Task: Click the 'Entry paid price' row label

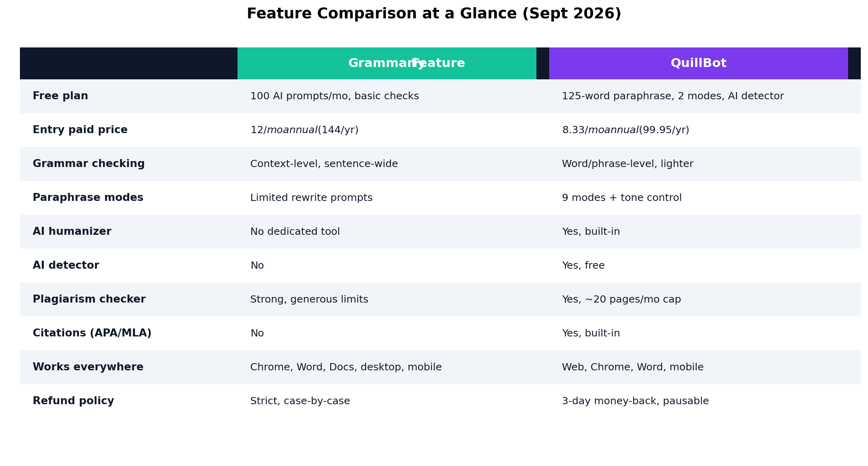Action: click(x=80, y=130)
